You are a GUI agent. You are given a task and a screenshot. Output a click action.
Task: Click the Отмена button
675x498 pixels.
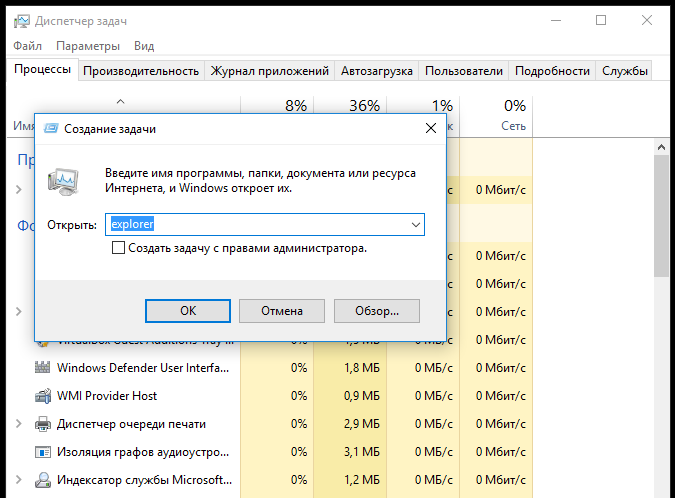(x=282, y=311)
